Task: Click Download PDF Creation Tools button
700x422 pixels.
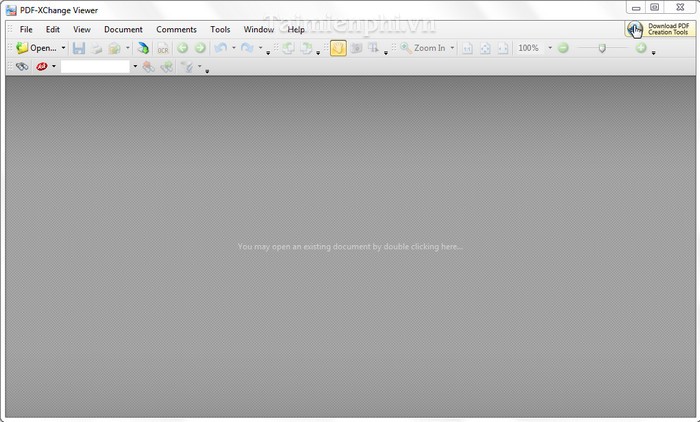Action: coord(659,29)
